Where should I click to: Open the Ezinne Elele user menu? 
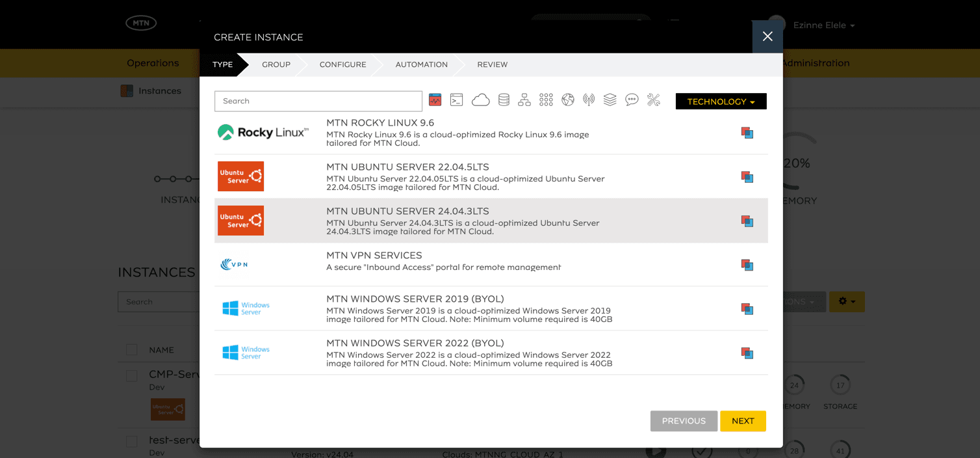point(823,25)
